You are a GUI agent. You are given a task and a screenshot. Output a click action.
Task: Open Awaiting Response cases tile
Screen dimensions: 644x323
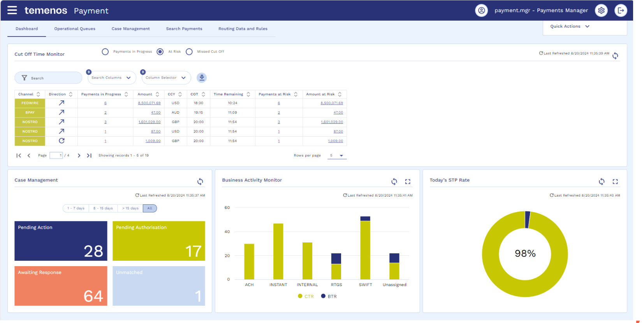pos(61,286)
